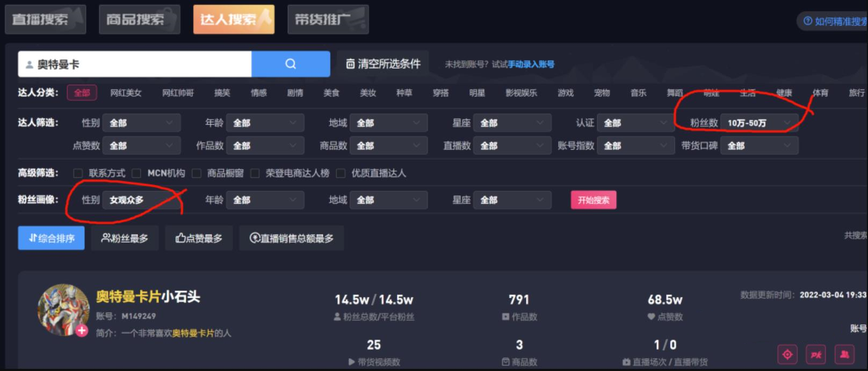
Task: Tick the 联系方式 checkbox
Action: (78, 173)
